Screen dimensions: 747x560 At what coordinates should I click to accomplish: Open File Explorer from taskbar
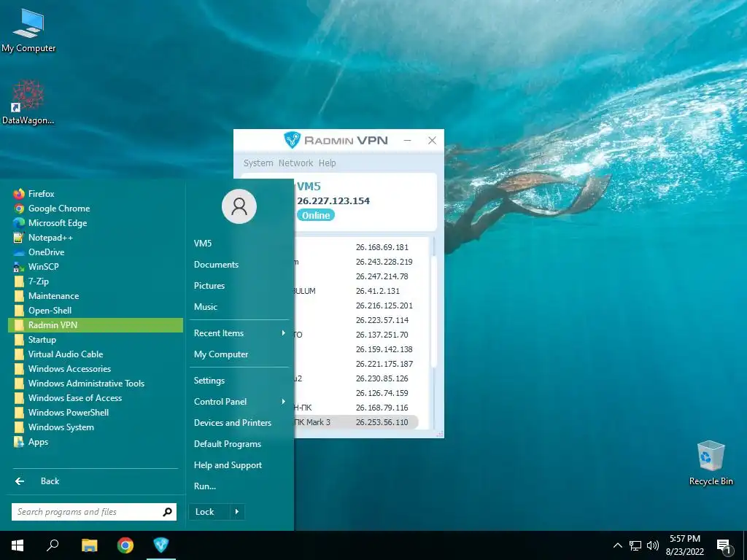pyautogui.click(x=89, y=545)
